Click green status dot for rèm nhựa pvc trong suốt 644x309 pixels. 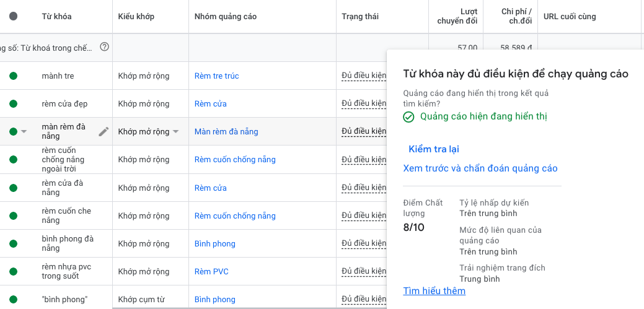pos(13,272)
